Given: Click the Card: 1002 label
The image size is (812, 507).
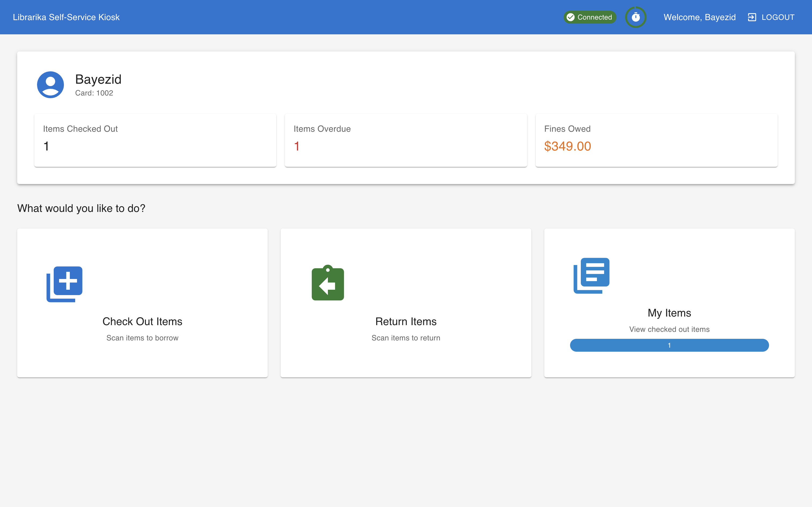Looking at the screenshot, I should click(x=94, y=93).
